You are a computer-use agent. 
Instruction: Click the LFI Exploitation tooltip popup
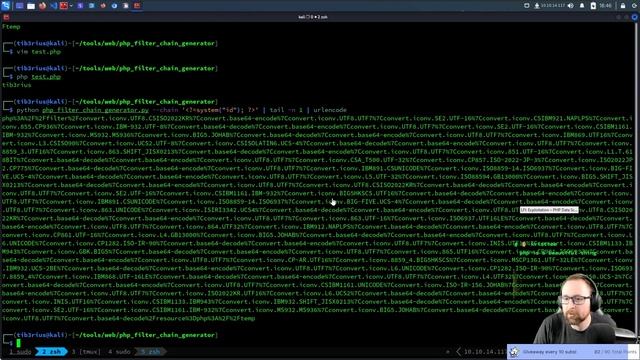549,210
